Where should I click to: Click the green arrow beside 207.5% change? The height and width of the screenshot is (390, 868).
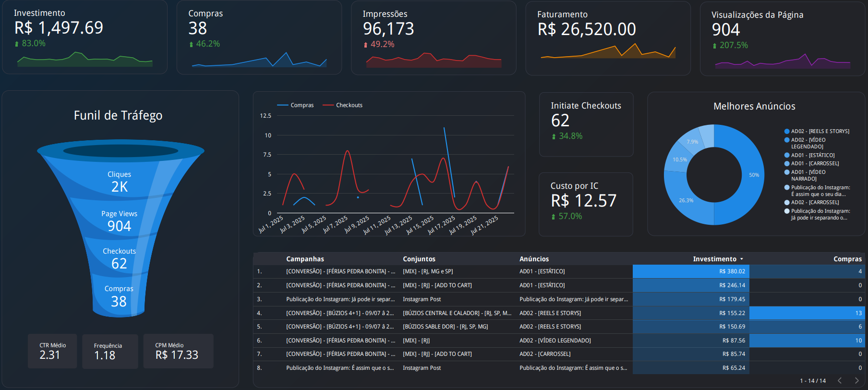pyautogui.click(x=714, y=46)
